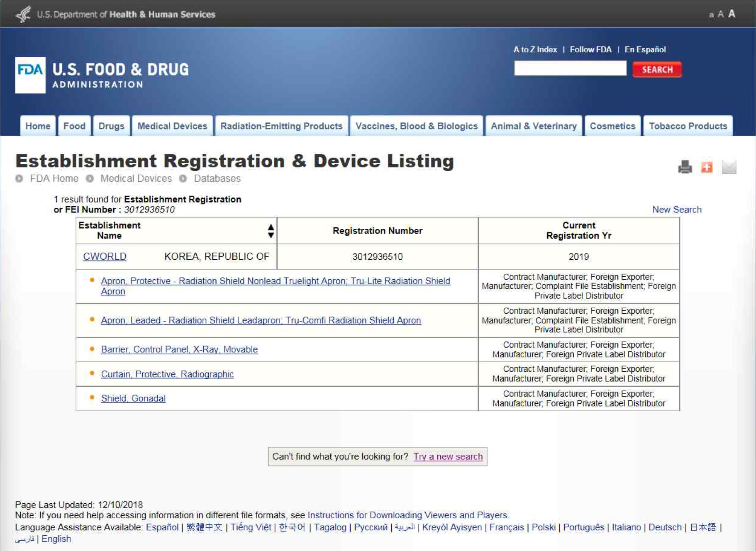Open the Animal & Veterinary tab

tap(534, 126)
